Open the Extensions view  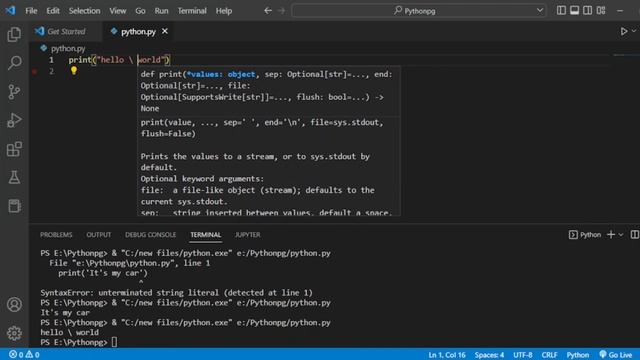[x=14, y=149]
